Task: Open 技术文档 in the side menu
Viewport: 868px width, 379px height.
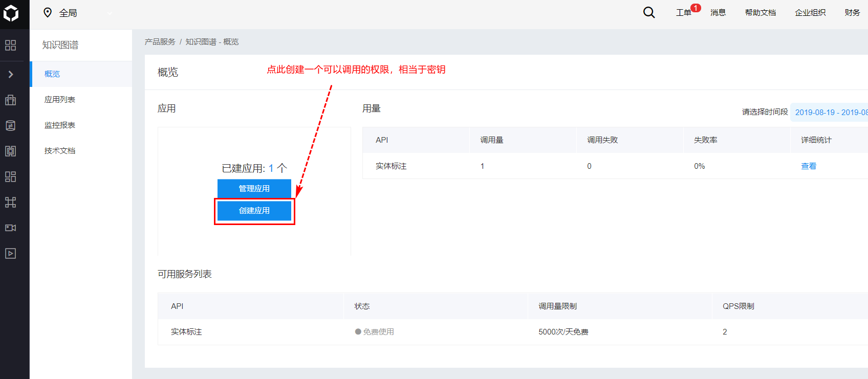Action: pos(60,151)
